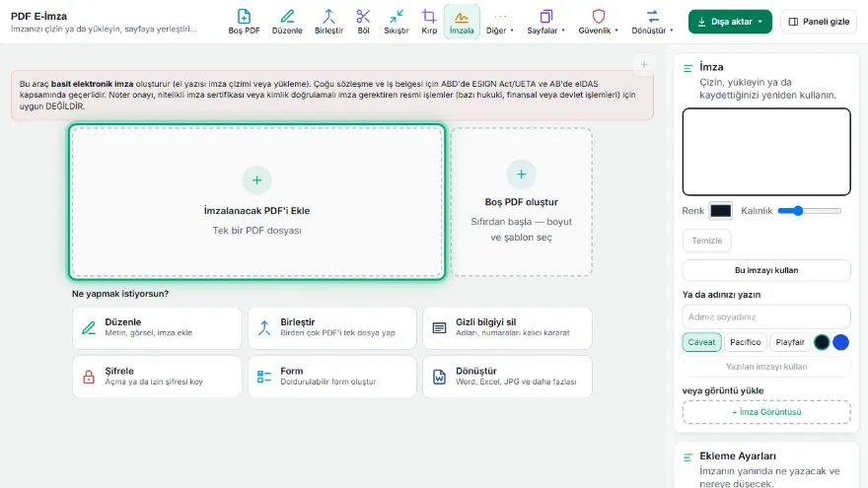
Task: Select the Düzenle pencil tool in toolbar
Action: pos(287,22)
